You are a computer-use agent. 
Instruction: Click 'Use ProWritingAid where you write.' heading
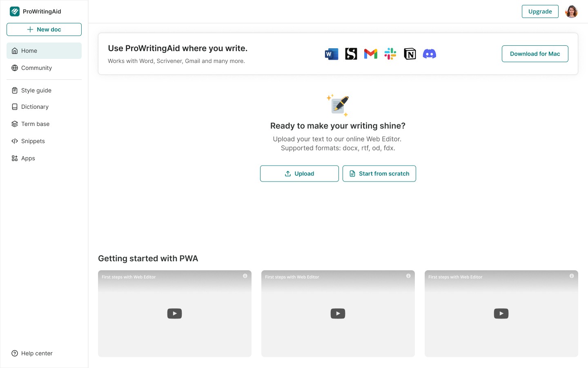pos(178,48)
